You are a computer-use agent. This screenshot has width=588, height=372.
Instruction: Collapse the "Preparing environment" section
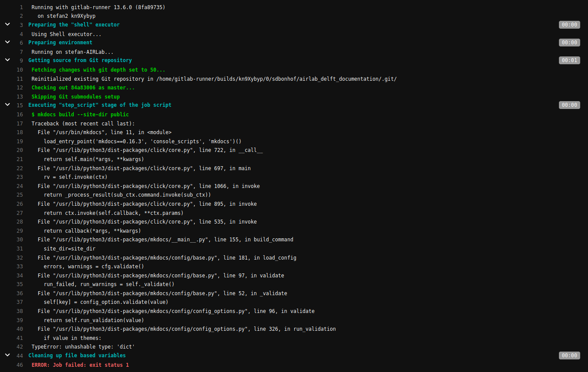point(7,42)
